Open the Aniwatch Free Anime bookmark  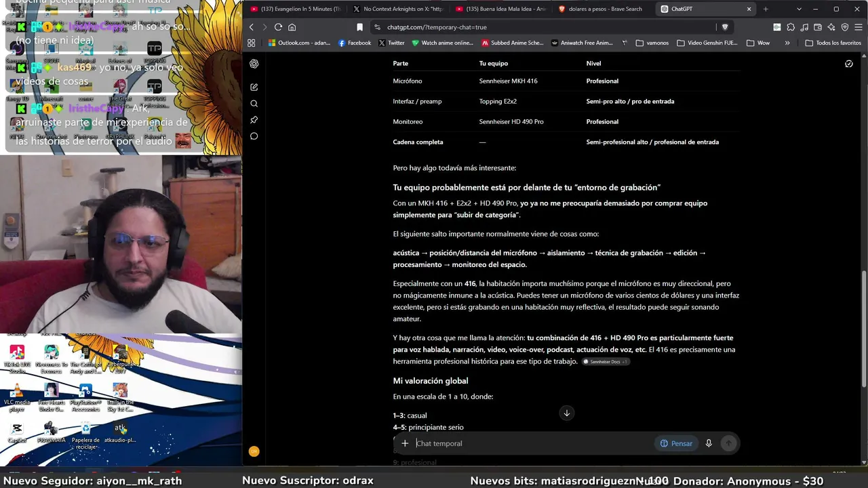[582, 43]
